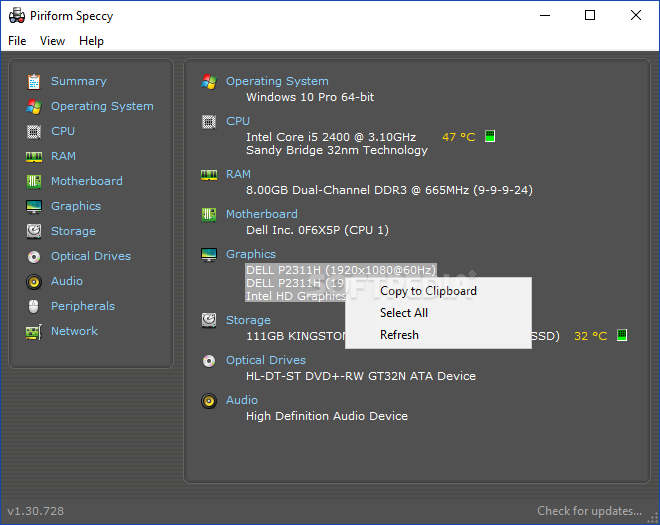Click the Storage hard drive icon in sidebar
The image size is (660, 525).
click(34, 232)
